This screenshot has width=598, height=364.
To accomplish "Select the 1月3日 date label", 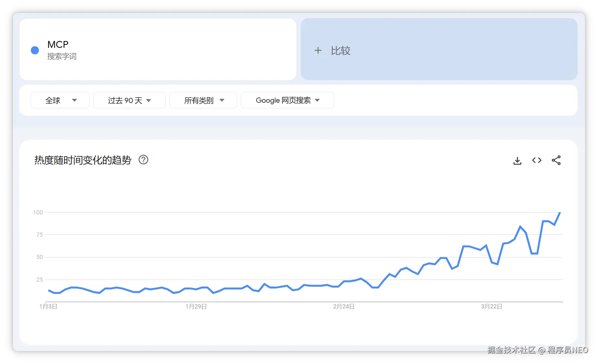I will point(48,307).
